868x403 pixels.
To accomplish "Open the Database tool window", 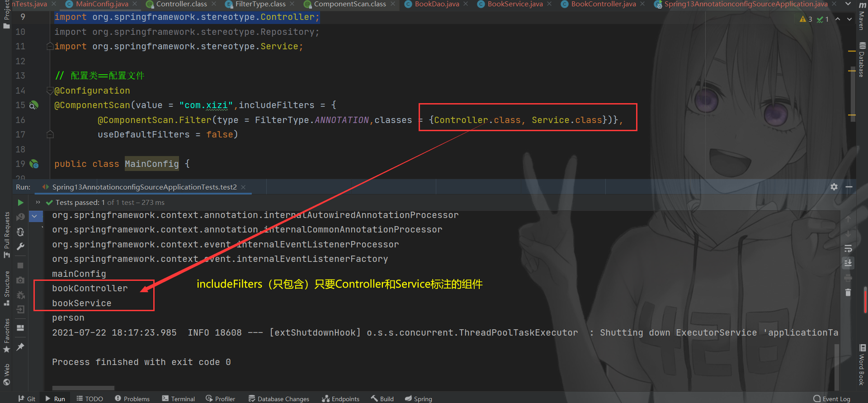I will tap(862, 60).
